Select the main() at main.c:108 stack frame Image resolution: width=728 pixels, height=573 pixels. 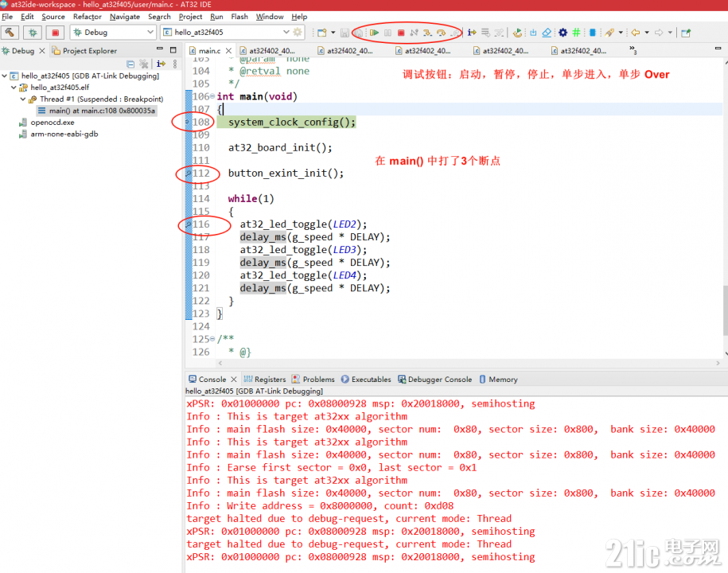(x=96, y=111)
